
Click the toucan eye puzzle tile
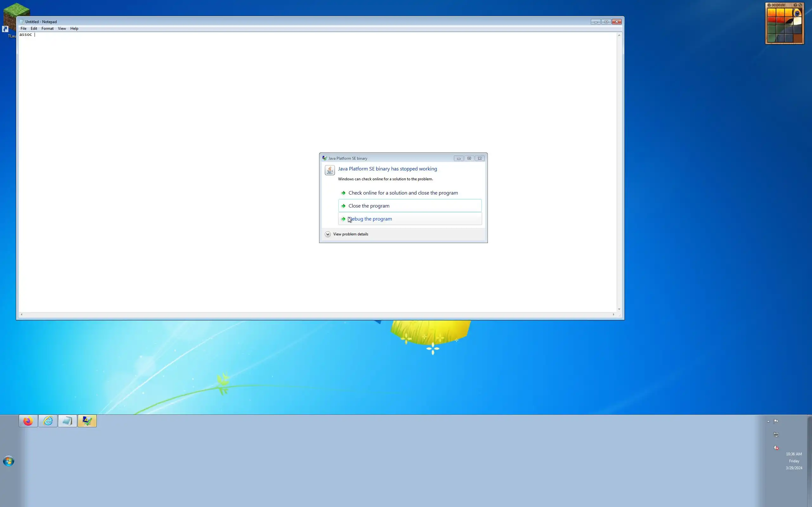coord(798,13)
